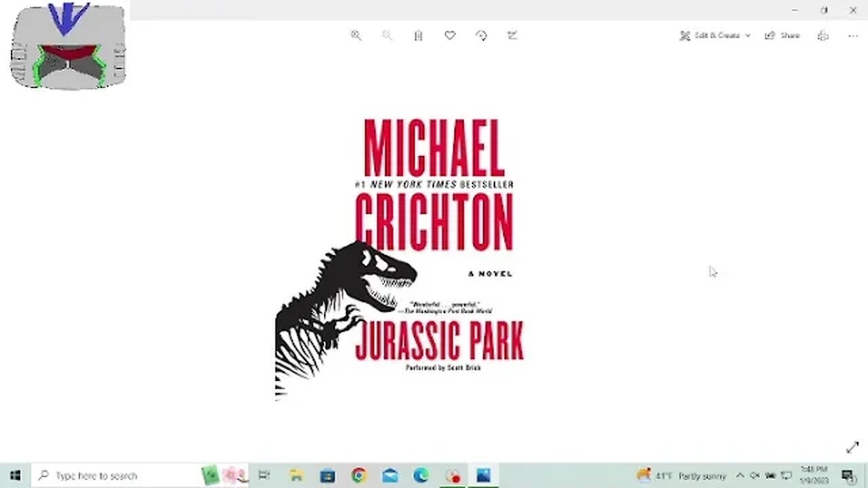Open the taskbar clock and date
The width and height of the screenshot is (868, 488).
(x=814, y=475)
